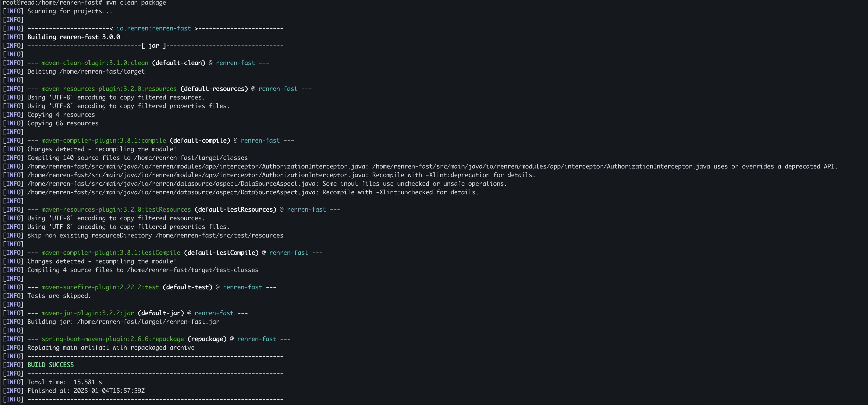The width and height of the screenshot is (868, 405).
Task: Click 'Replacing main artifact with repackaged archive'
Action: point(111,347)
